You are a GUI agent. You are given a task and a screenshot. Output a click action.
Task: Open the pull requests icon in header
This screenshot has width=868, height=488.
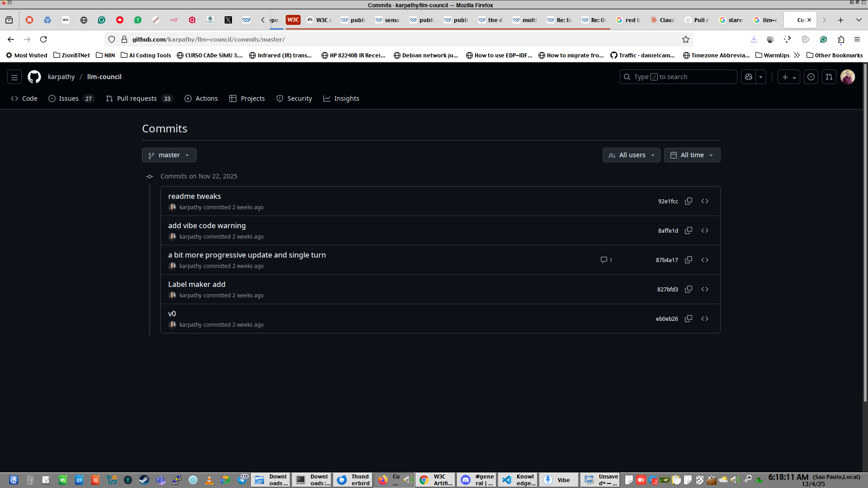(829, 77)
